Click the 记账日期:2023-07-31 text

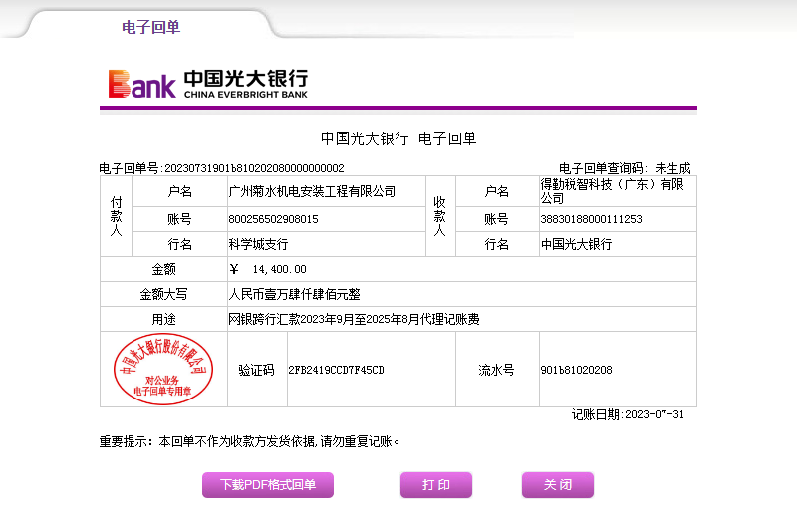[x=628, y=414]
